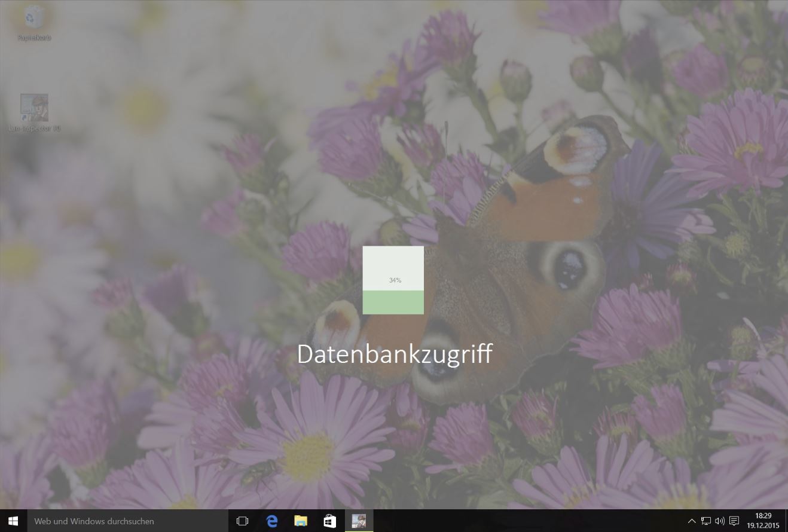Image resolution: width=788 pixels, height=532 pixels.
Task: Expand the hidden system tray icons chevron
Action: (692, 521)
